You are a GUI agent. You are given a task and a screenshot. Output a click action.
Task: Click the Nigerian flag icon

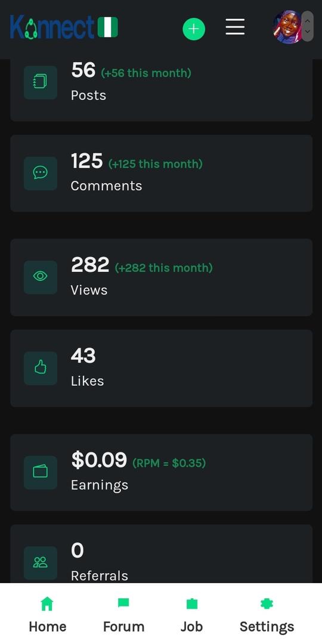click(x=107, y=27)
